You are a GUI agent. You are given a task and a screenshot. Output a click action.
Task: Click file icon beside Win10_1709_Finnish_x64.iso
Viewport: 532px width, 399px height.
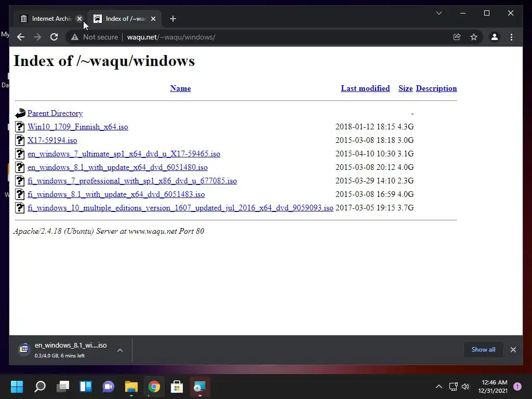(x=20, y=127)
